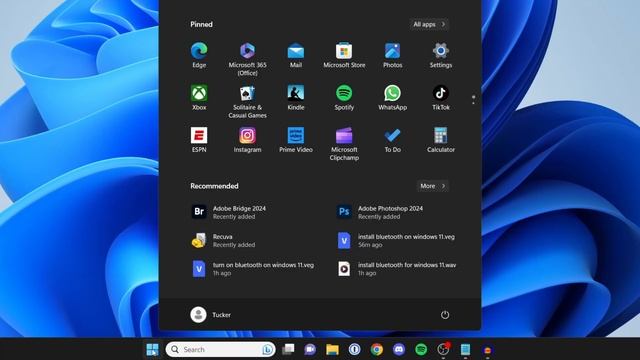The height and width of the screenshot is (360, 640).
Task: Click the All apps button
Action: pos(429,24)
